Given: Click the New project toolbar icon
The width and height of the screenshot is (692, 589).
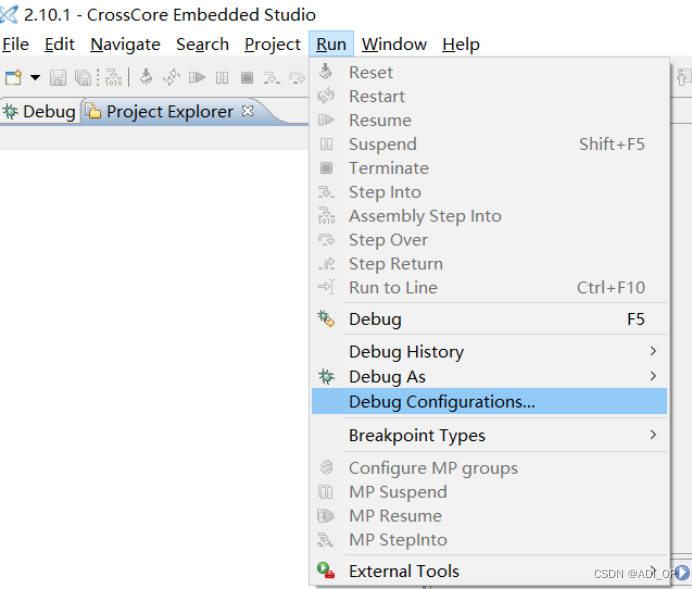Looking at the screenshot, I should pos(13,78).
